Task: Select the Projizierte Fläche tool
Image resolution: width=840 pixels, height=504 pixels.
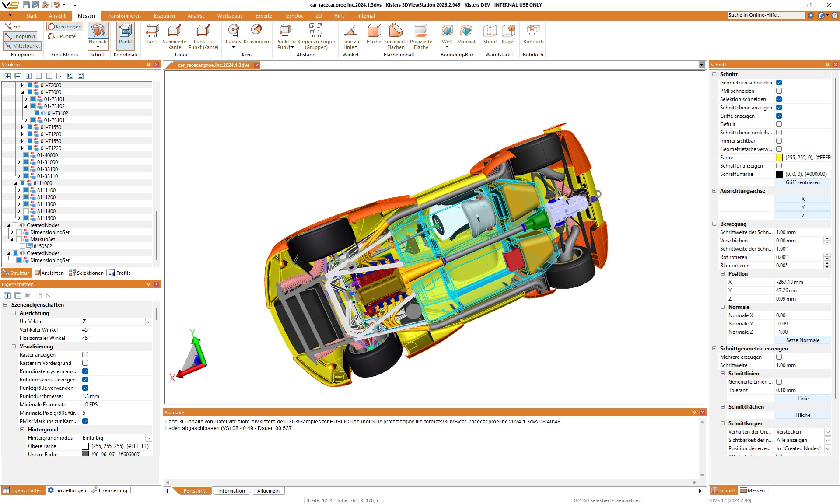Action: [421, 37]
